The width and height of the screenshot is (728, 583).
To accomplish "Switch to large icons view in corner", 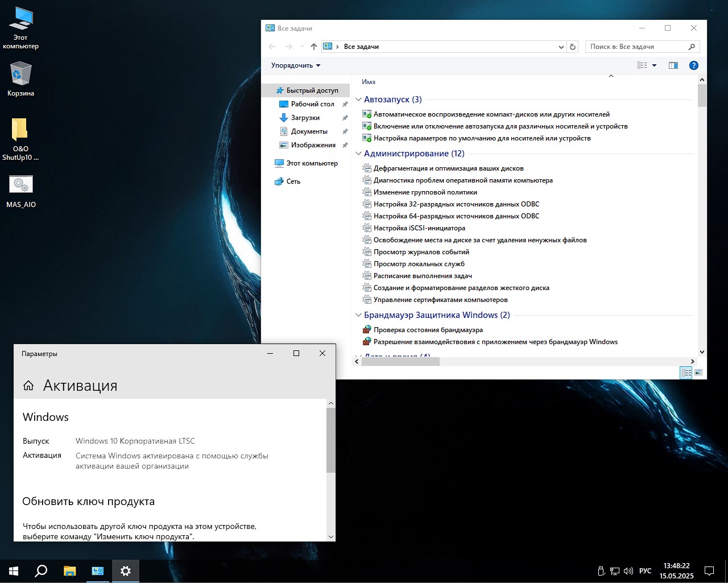I will click(x=698, y=373).
